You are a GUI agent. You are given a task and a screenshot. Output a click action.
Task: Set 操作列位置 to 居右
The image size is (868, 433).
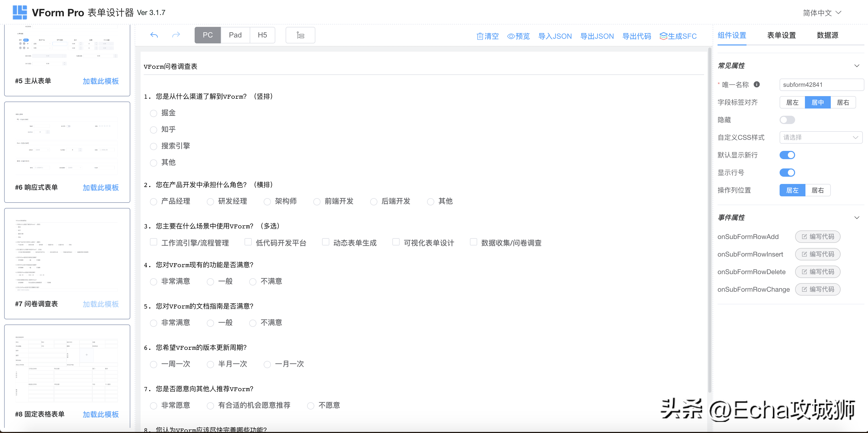click(x=818, y=190)
